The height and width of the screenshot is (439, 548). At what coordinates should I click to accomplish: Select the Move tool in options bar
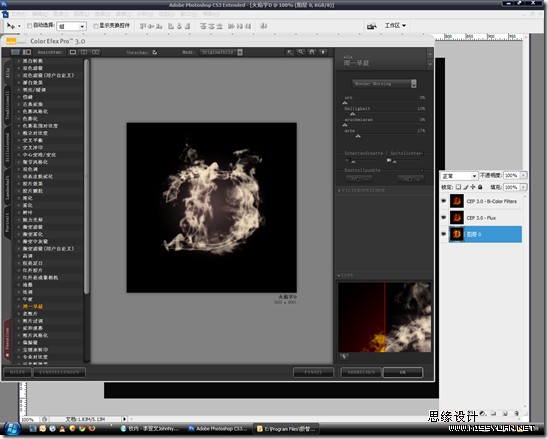coord(11,26)
